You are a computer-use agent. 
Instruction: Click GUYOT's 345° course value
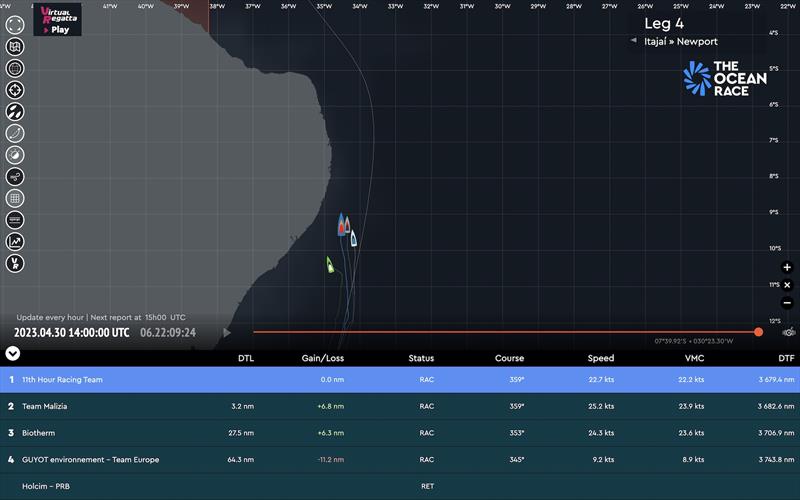point(516,460)
